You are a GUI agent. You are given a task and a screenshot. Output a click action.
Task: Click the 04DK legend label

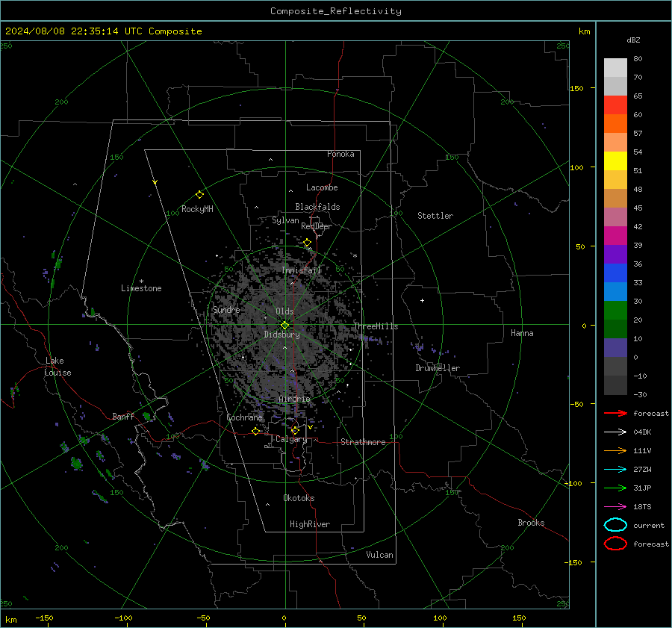(x=642, y=432)
